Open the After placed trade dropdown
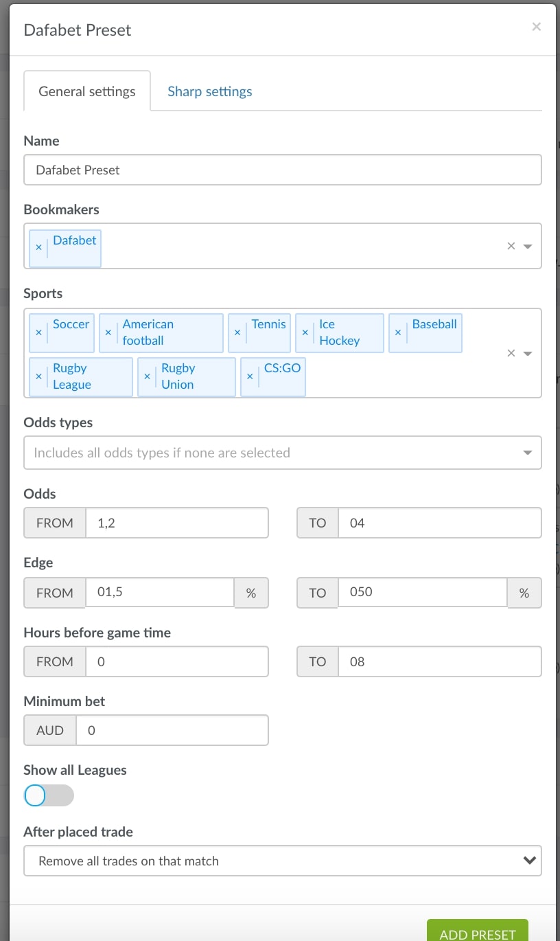The height and width of the screenshot is (941, 560). coord(283,861)
